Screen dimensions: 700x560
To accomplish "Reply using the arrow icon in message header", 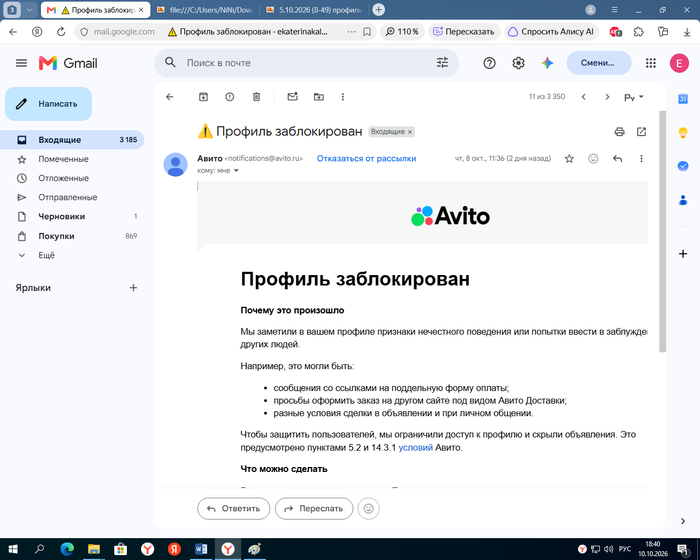I will pos(617,159).
